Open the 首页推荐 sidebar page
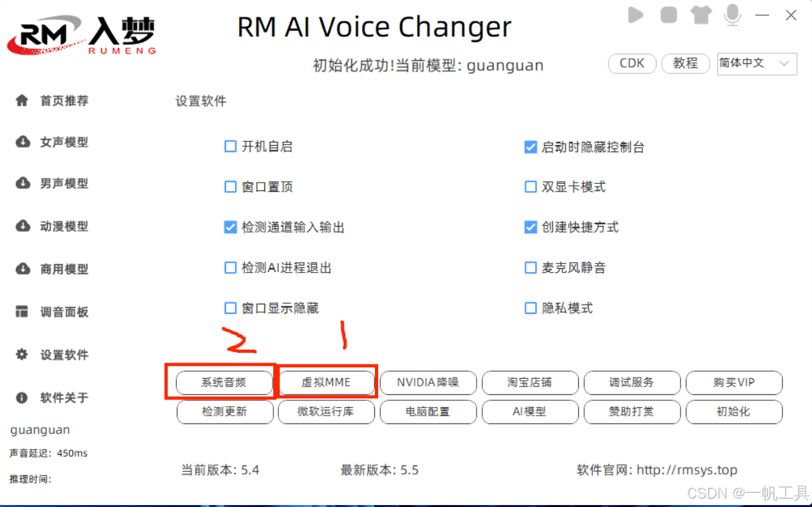 tap(64, 101)
